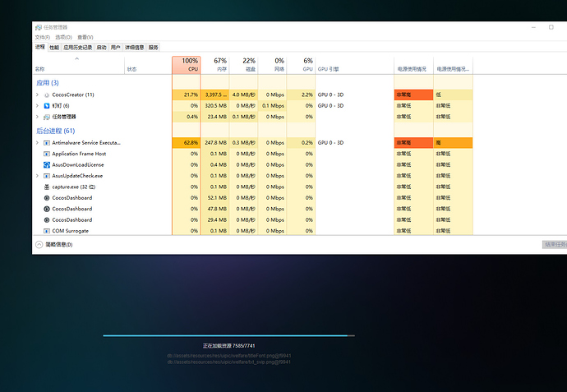Screen dimensions: 567x392
Task: Click the loading progress bar below window
Action: pos(229,335)
